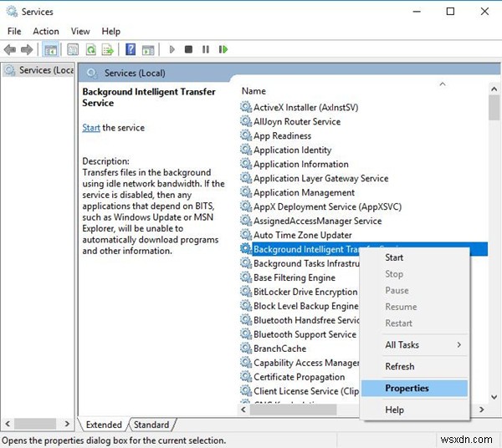502x448 pixels.
Task: Click the Back arrow toolbar icon
Action: 10,49
